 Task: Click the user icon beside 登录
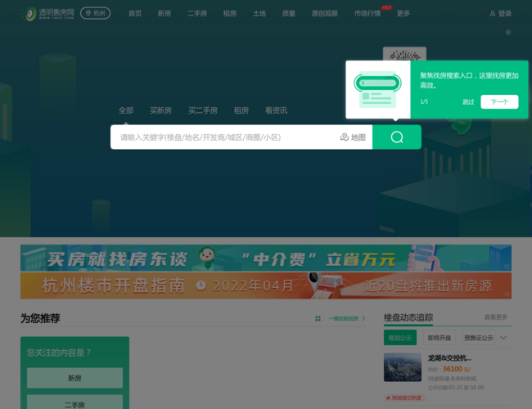tap(493, 14)
